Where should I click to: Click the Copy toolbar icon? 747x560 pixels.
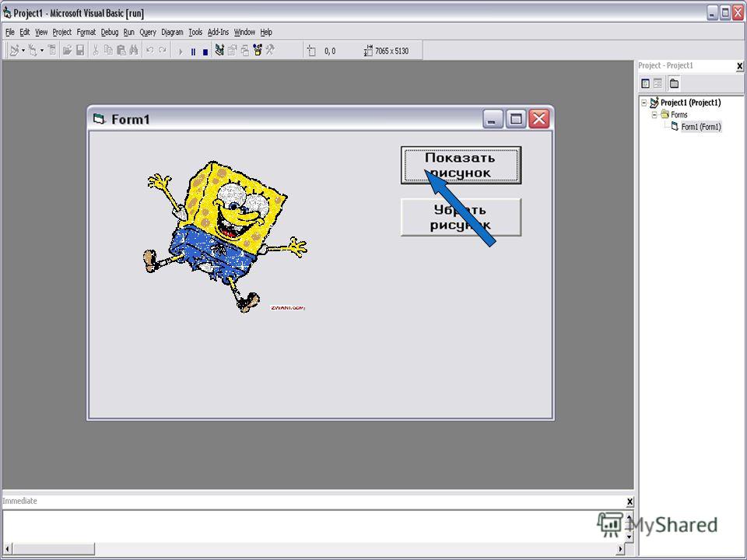(x=108, y=51)
